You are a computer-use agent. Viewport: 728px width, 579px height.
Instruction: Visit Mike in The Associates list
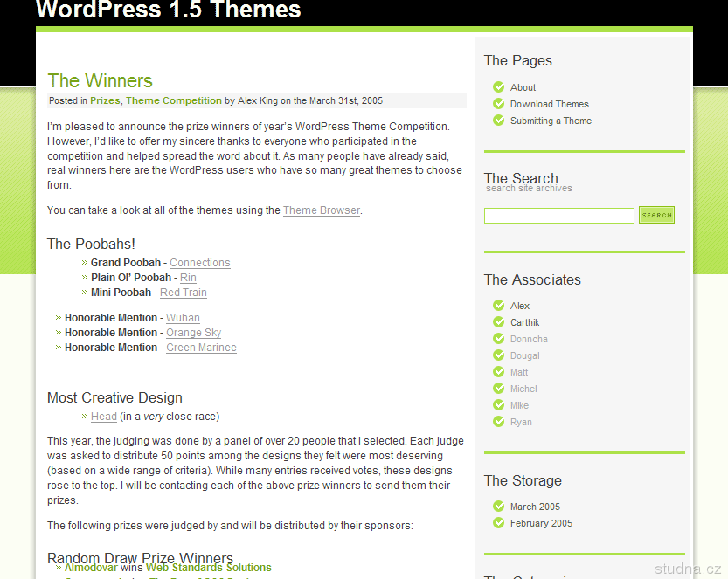tap(519, 405)
